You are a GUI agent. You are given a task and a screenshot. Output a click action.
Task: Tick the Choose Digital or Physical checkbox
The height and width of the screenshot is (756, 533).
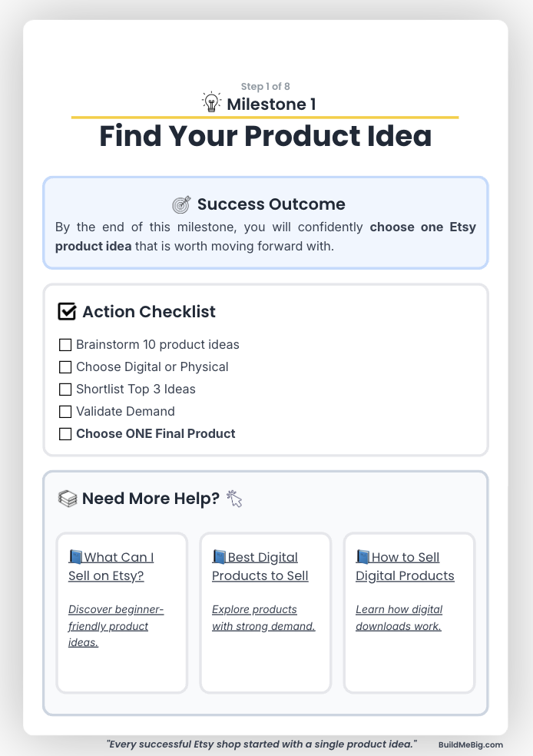65,367
